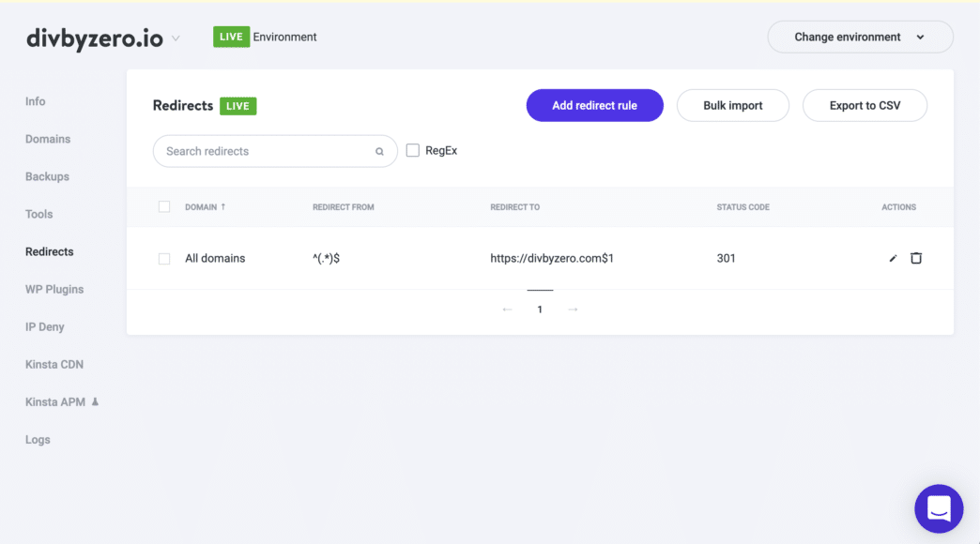Click the Add redirect rule button
The image size is (980, 544).
pyautogui.click(x=594, y=106)
